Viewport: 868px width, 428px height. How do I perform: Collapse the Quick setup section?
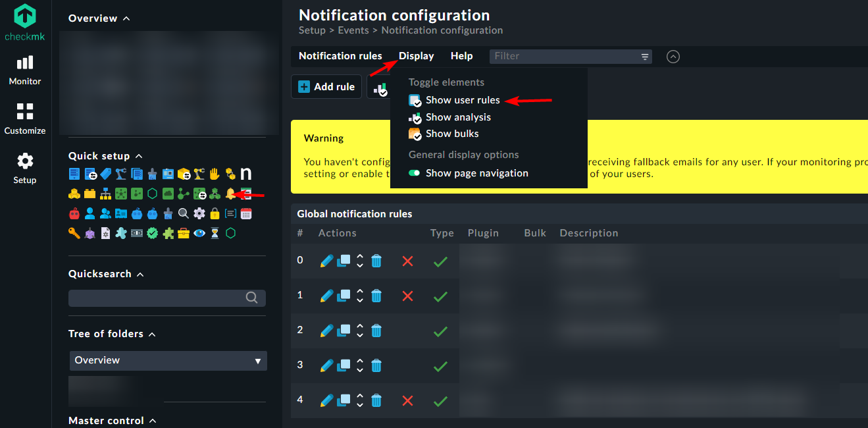pos(139,156)
